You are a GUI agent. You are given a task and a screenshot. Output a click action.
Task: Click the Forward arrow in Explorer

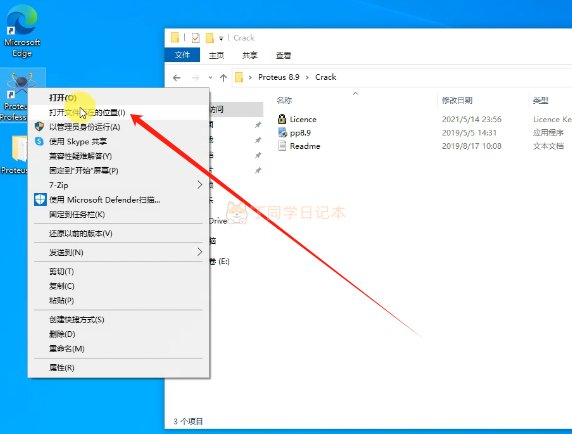click(196, 78)
